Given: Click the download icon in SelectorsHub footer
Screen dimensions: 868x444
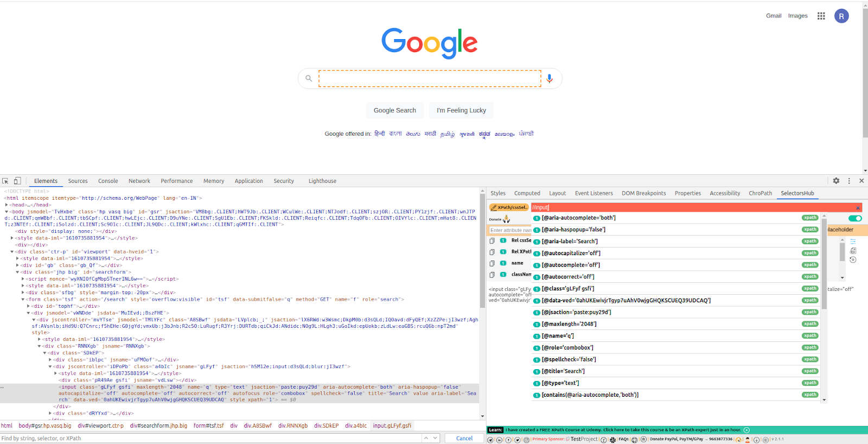Looking at the screenshot, I should [x=756, y=440].
